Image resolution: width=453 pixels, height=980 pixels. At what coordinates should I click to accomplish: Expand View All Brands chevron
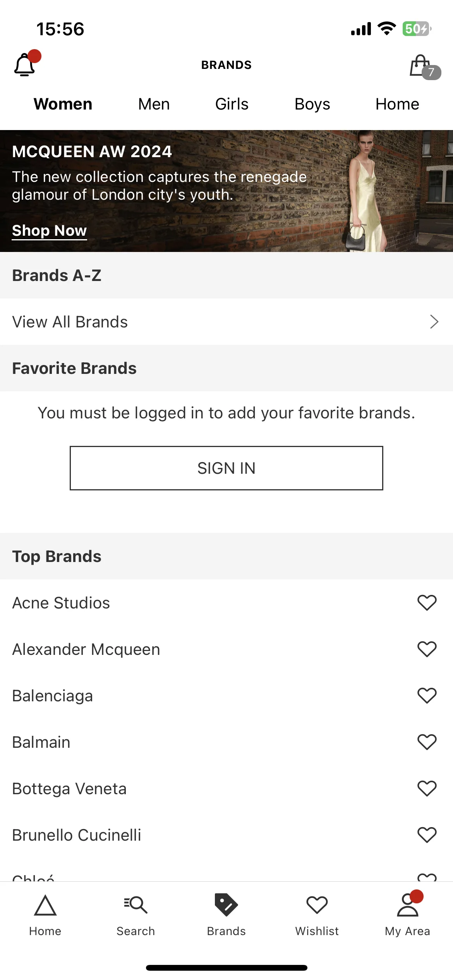434,322
